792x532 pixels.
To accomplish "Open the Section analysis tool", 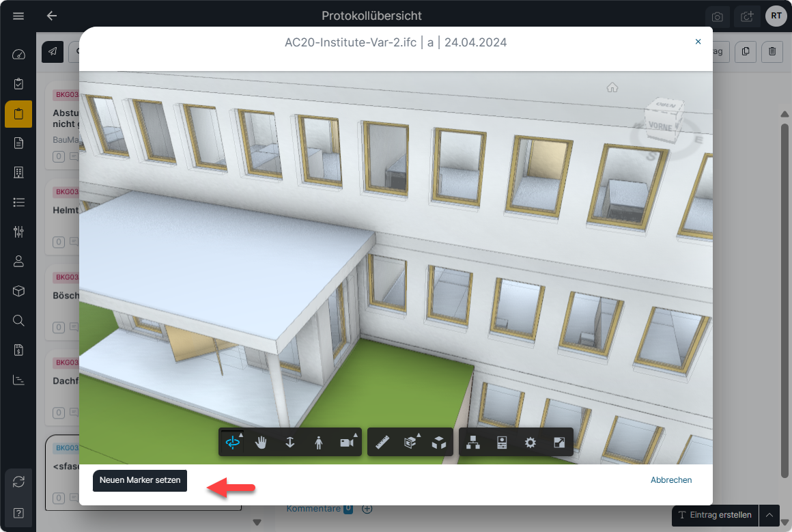I will 410,443.
